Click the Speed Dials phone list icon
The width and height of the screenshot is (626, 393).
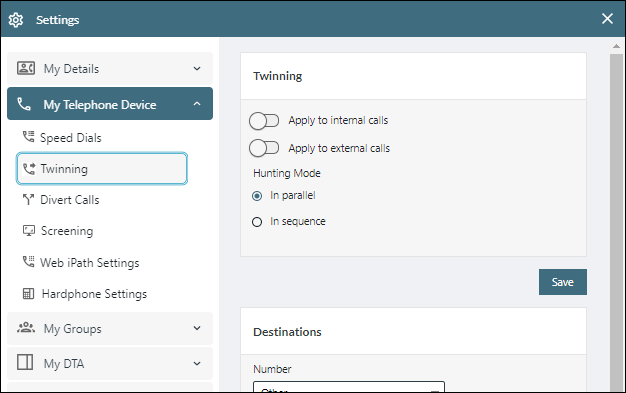28,137
